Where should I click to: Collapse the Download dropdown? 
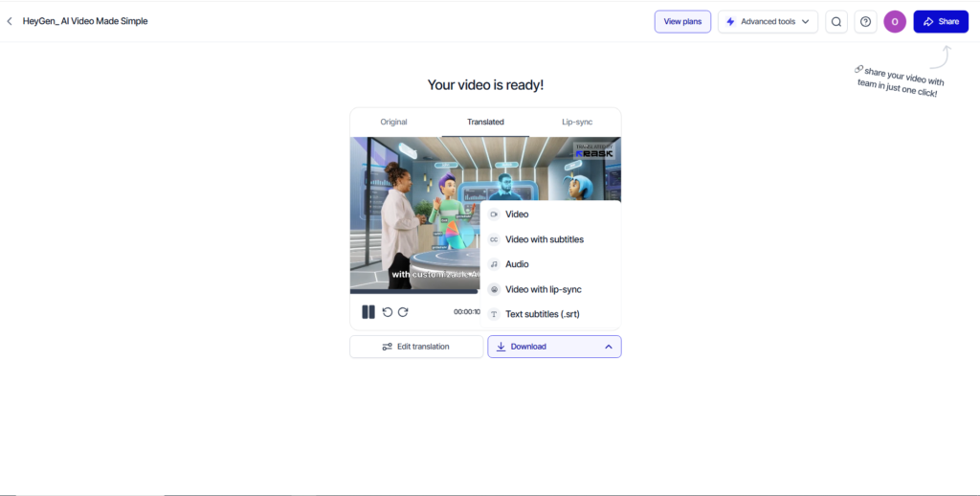point(554,347)
